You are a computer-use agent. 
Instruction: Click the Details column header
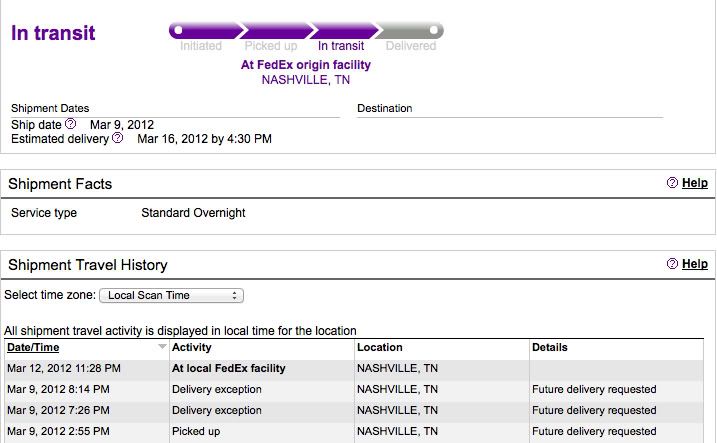coord(550,347)
